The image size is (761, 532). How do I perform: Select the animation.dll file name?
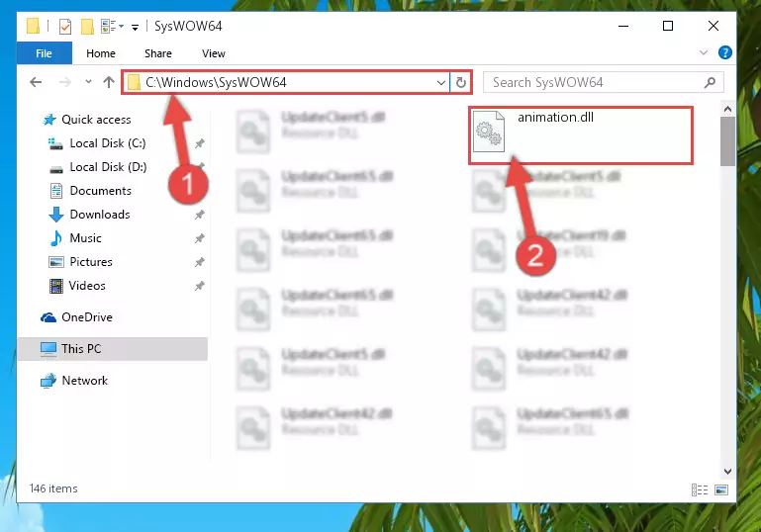(555, 118)
